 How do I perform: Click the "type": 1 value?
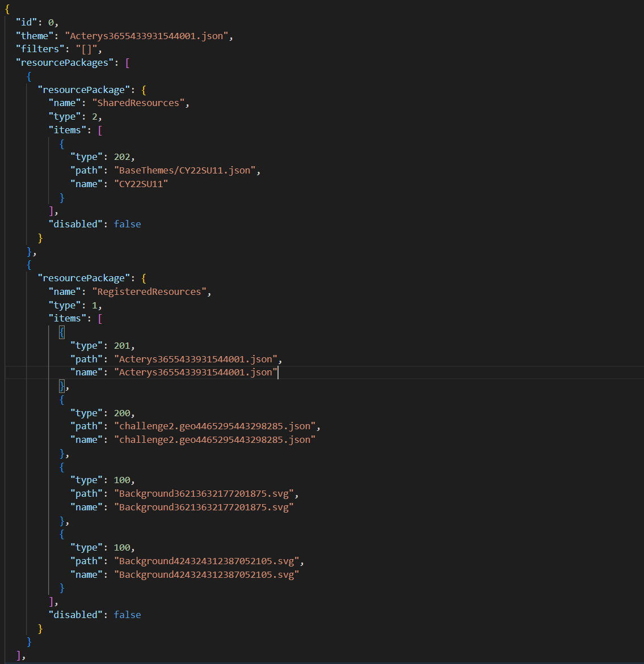pos(95,305)
